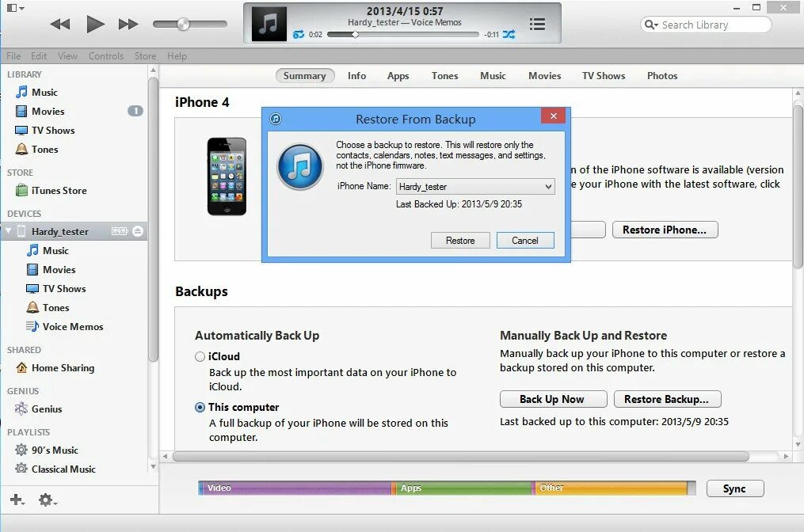Click the album artwork music note thumbnail

coord(269,24)
